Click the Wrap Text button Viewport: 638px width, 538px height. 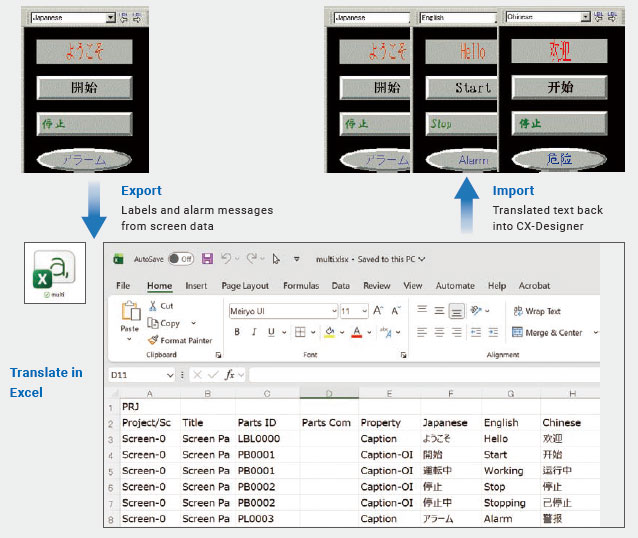[537, 311]
